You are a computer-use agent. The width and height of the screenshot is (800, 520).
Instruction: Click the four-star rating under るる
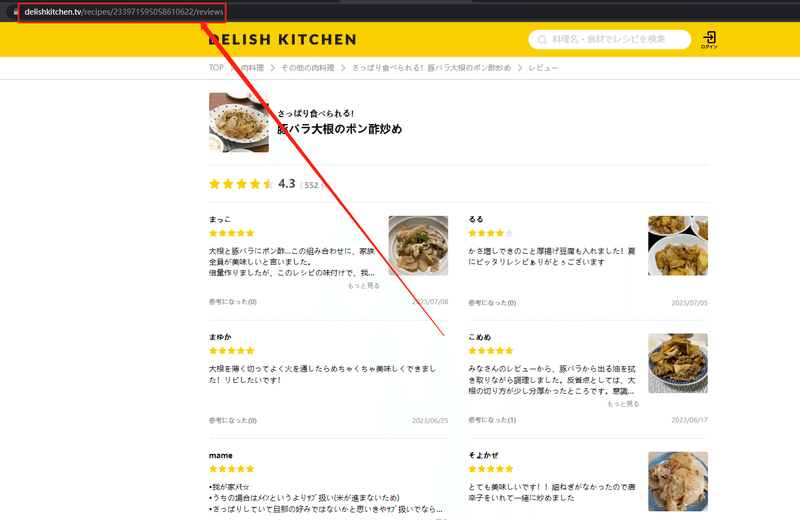coord(491,233)
